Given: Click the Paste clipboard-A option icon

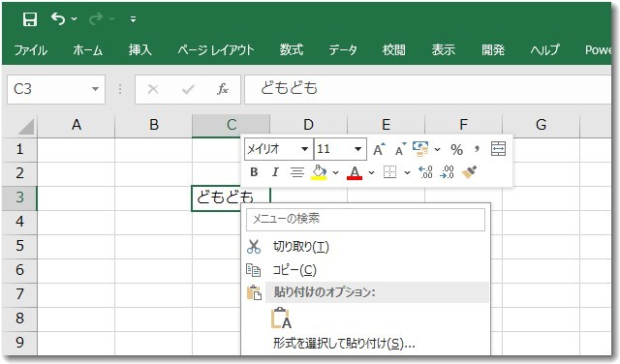Looking at the screenshot, I should (x=282, y=318).
